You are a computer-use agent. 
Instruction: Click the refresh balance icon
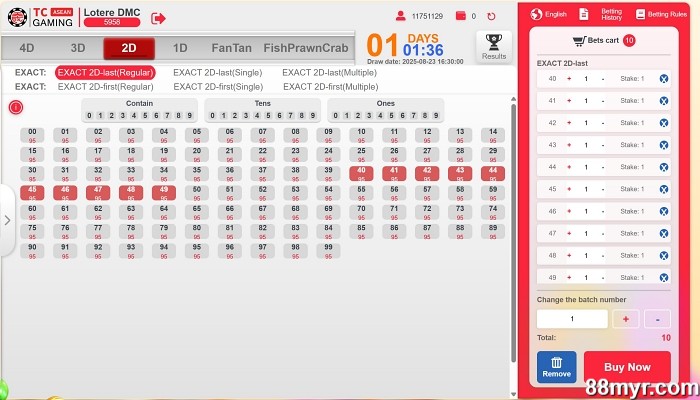(491, 17)
